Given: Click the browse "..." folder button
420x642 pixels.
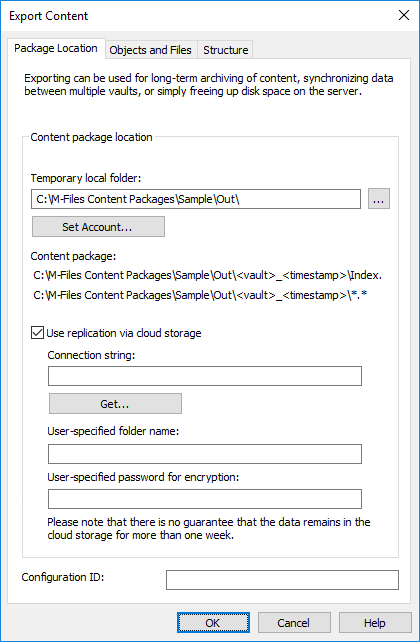Looking at the screenshot, I should point(379,199).
